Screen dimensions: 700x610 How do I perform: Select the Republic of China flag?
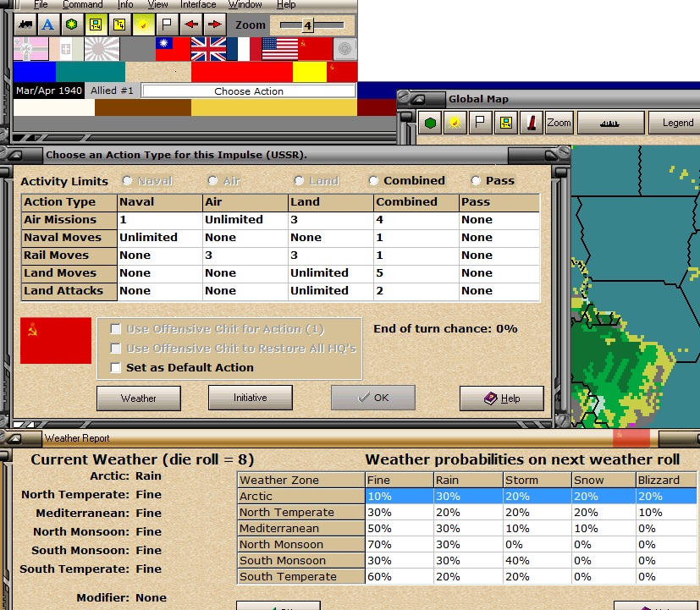[173, 48]
